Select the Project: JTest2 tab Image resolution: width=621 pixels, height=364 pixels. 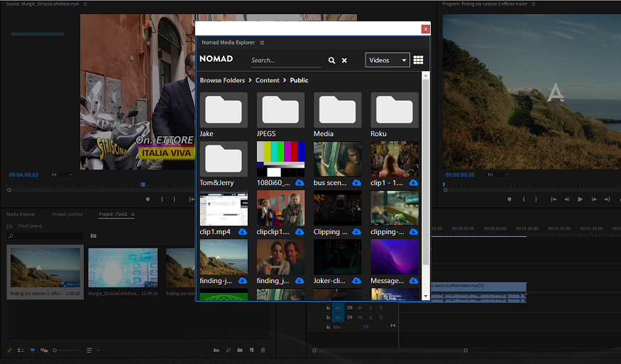[113, 214]
